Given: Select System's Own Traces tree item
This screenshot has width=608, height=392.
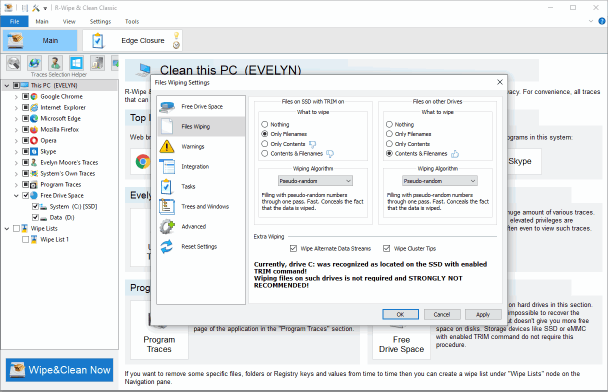Looking at the screenshot, I should [x=67, y=173].
